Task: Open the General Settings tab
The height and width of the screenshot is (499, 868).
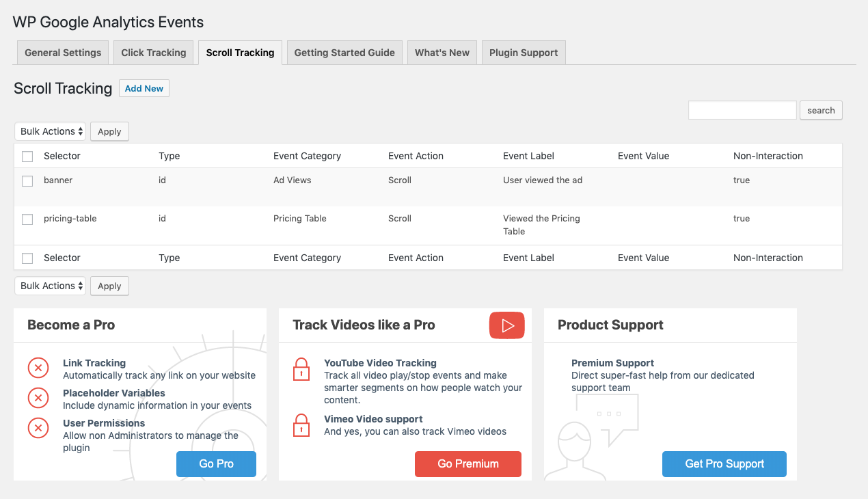Action: click(63, 53)
